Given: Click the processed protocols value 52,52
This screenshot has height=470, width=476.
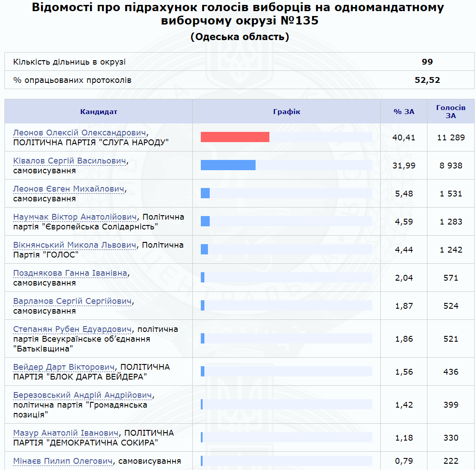Looking at the screenshot, I should pyautogui.click(x=427, y=80).
